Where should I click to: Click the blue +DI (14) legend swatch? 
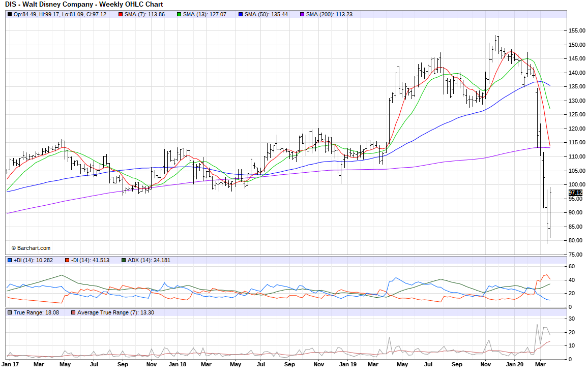(x=9, y=260)
